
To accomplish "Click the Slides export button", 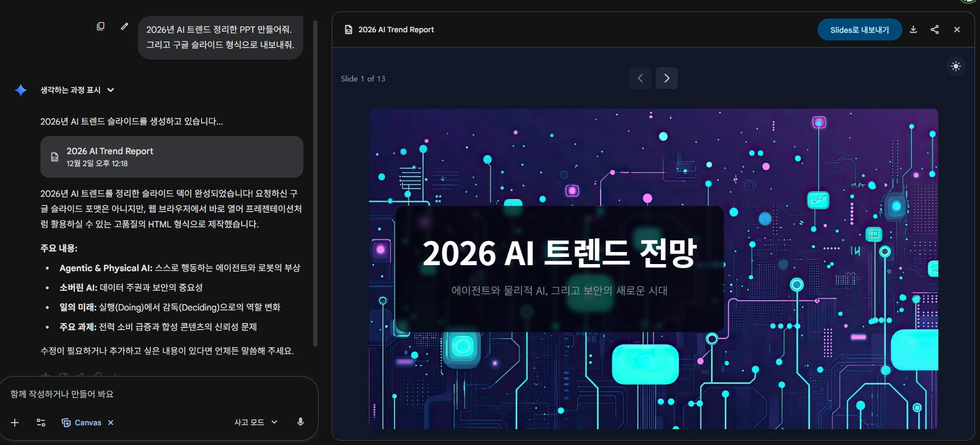I will pos(860,30).
